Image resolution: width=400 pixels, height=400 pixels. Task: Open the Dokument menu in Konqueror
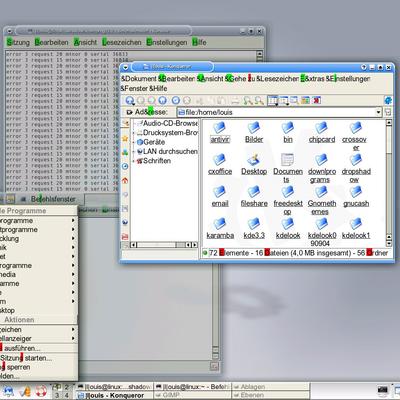[x=139, y=79]
